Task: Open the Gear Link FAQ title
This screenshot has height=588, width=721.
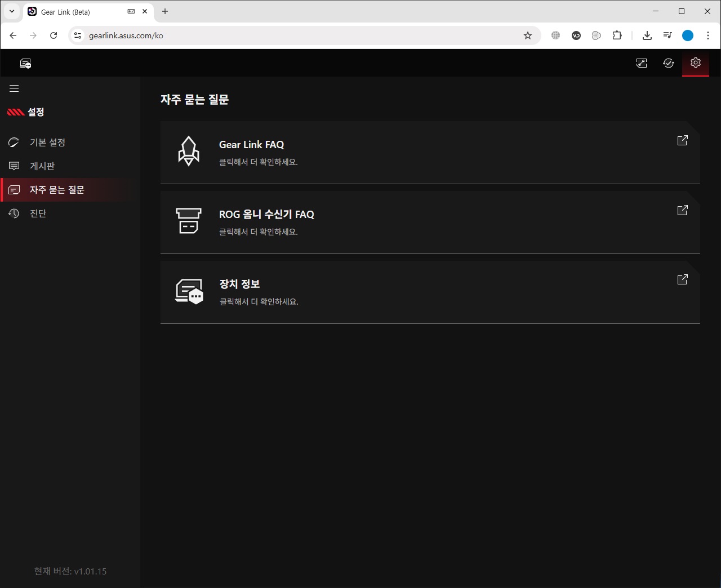Action: click(251, 145)
